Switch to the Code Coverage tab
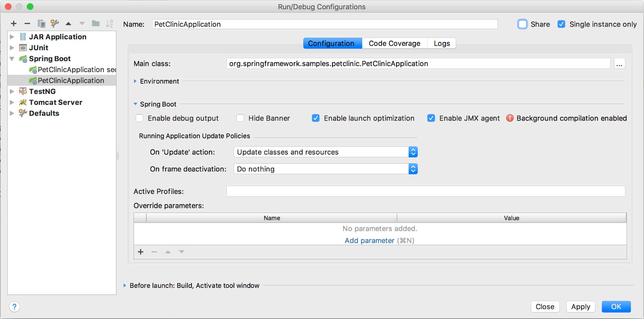The width and height of the screenshot is (644, 319). 394,43
